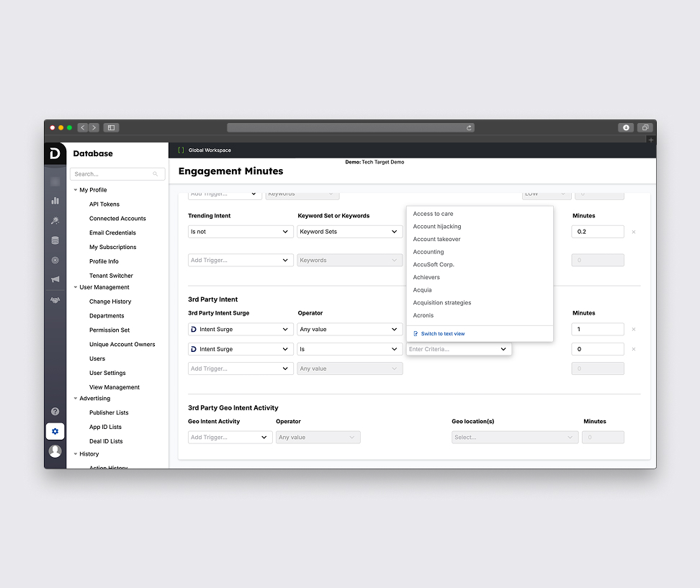The width and height of the screenshot is (700, 588).
Task: Remove the Intent Surge Any value row
Action: 634,329
